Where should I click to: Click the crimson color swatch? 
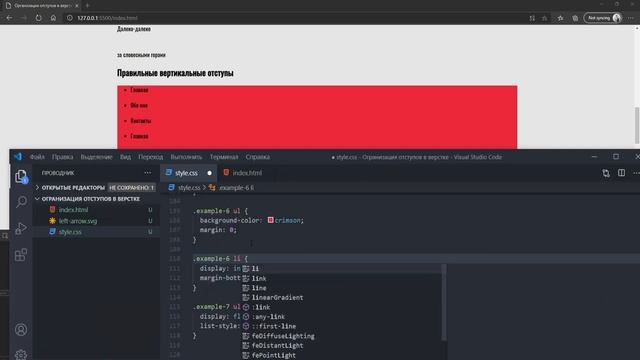pyautogui.click(x=271, y=220)
